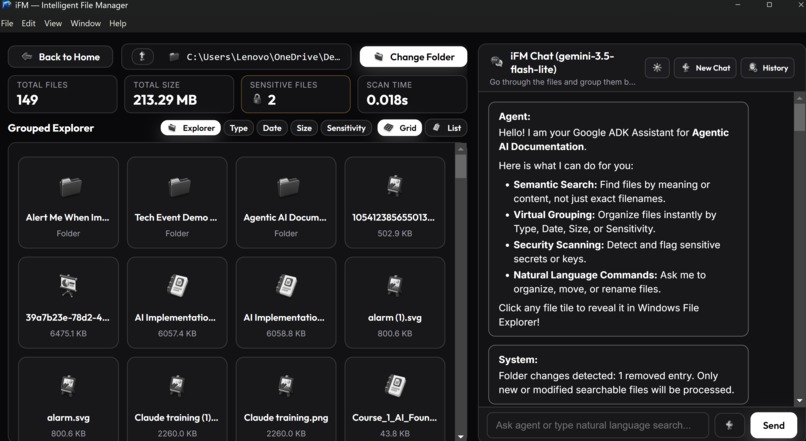Open the Help menu
The image size is (806, 441).
118,23
